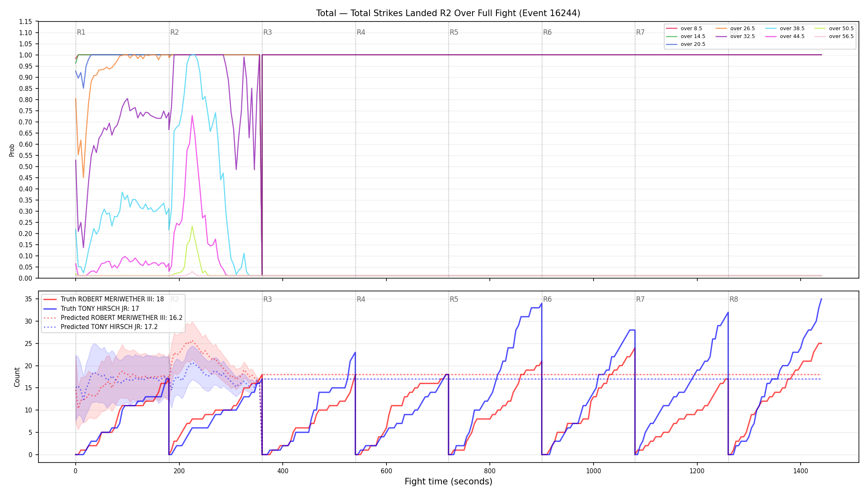The width and height of the screenshot is (868, 496).
Task: Click the 'Fight time (seconds)' axis label
Action: 448,482
